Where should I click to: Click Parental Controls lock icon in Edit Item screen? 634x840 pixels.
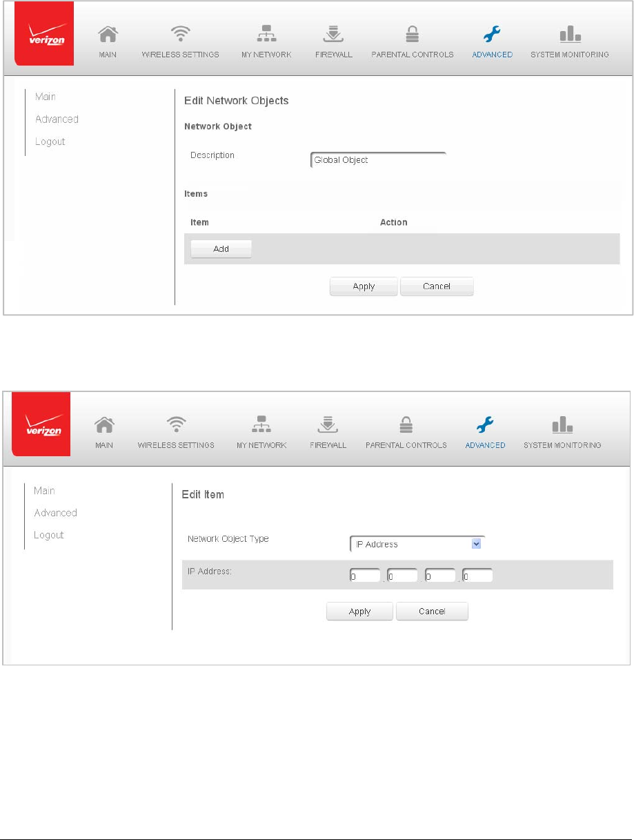click(406, 424)
